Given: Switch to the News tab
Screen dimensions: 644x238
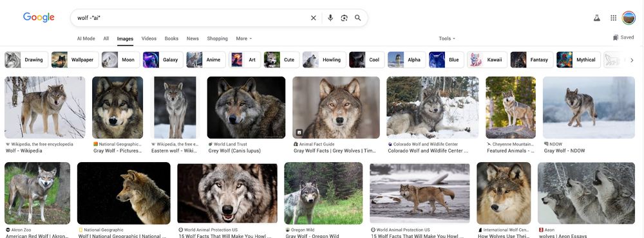Looking at the screenshot, I should 193,39.
